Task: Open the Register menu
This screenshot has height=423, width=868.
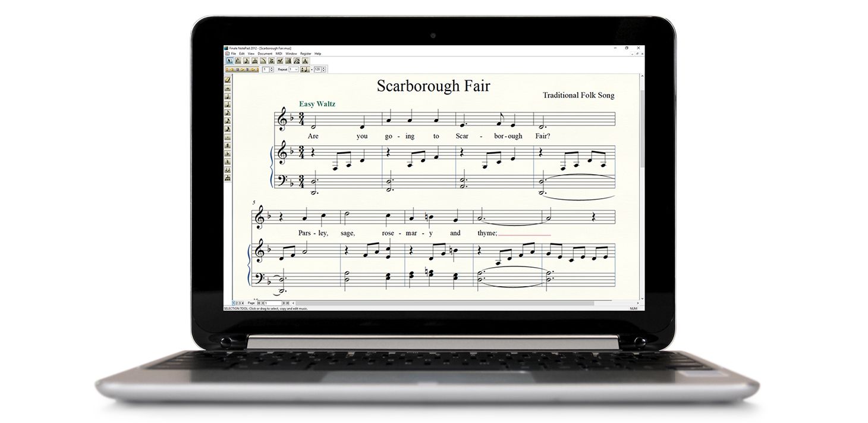Action: coord(306,54)
